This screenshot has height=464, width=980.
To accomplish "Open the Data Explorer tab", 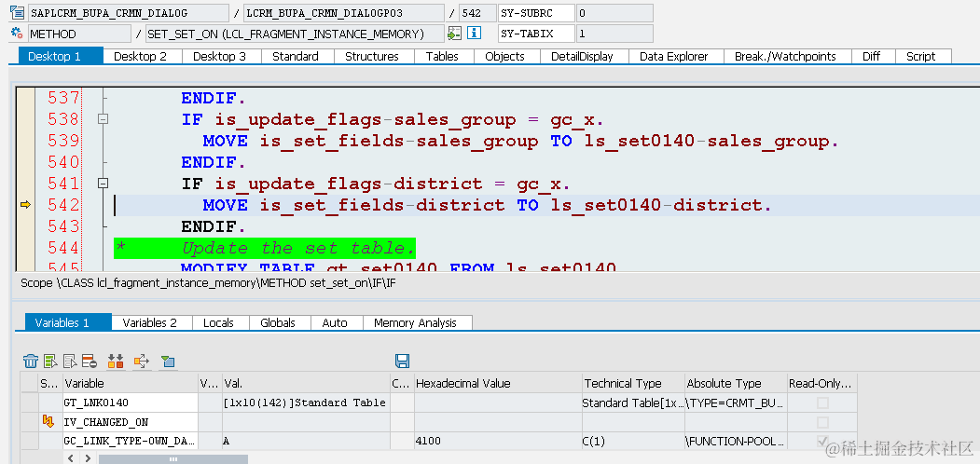I will click(x=676, y=56).
